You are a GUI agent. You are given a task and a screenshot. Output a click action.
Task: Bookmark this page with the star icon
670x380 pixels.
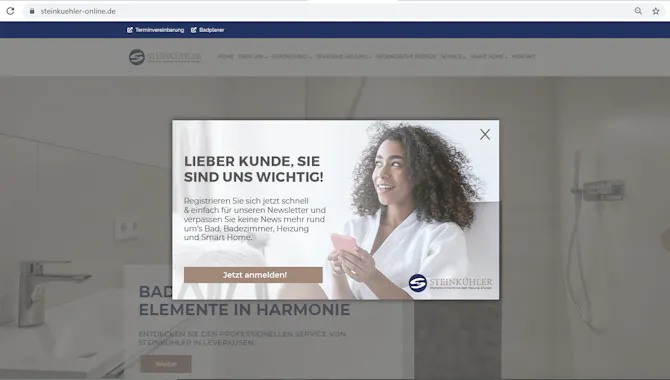(656, 11)
